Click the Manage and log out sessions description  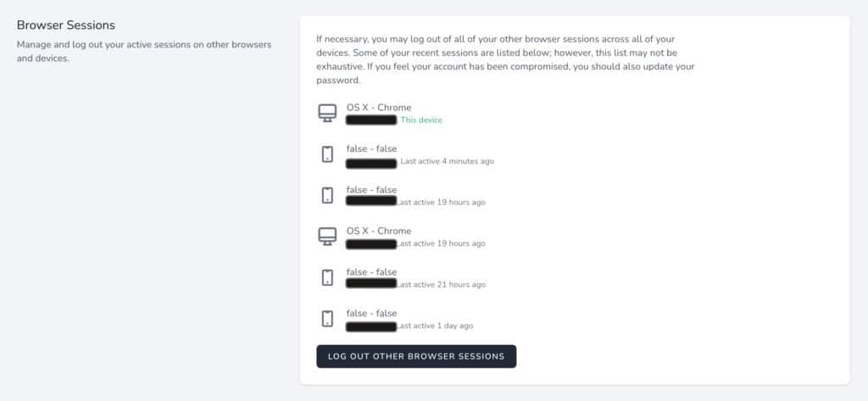pyautogui.click(x=144, y=51)
